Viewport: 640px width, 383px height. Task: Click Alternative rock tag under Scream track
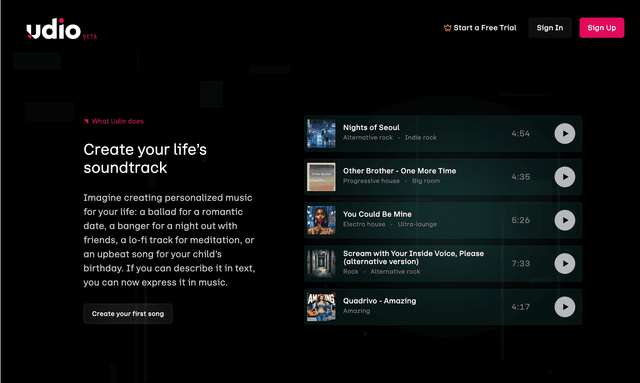tap(395, 272)
